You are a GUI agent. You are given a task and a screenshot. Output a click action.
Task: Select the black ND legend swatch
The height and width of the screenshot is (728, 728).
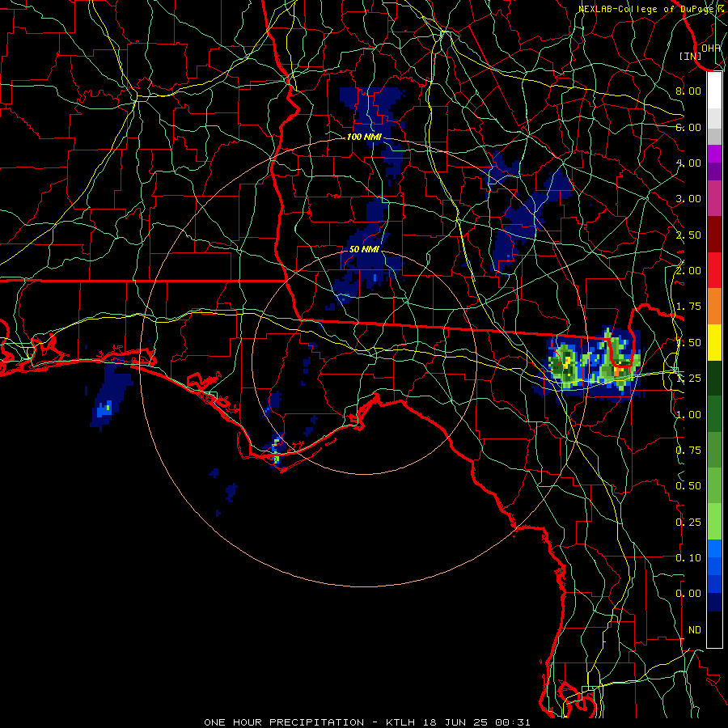714,629
